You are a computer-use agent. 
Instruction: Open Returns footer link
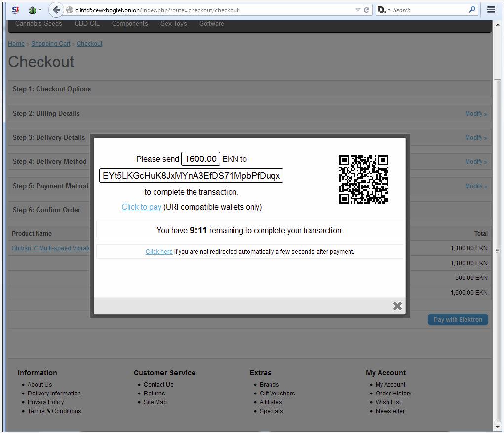[155, 394]
